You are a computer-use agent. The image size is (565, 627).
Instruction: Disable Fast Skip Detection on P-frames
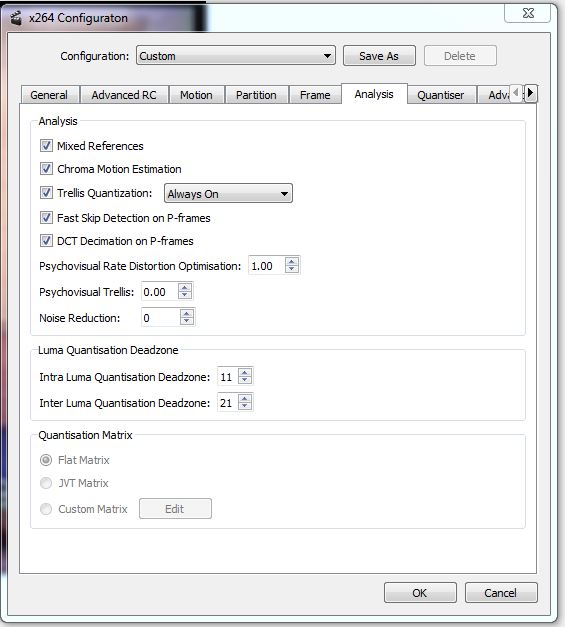[x=46, y=218]
